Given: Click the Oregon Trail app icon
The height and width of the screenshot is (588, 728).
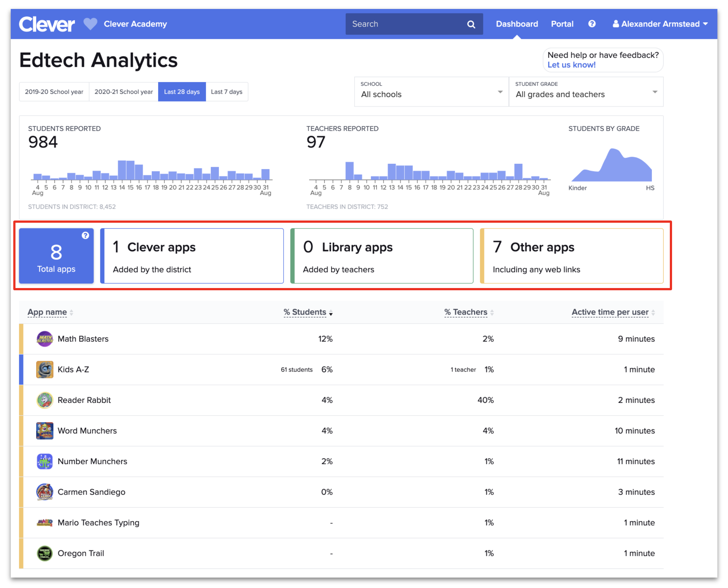Looking at the screenshot, I should (x=44, y=553).
